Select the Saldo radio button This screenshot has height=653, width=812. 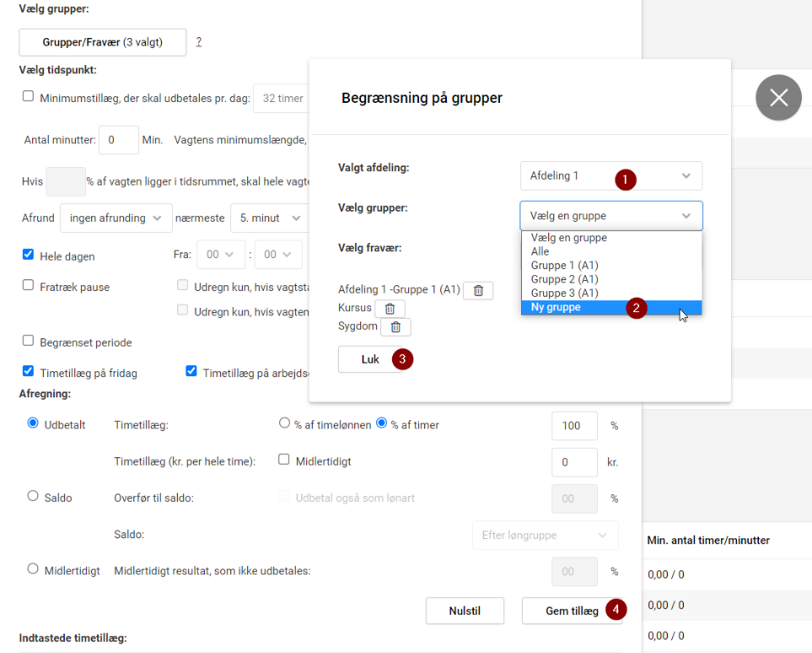[34, 497]
